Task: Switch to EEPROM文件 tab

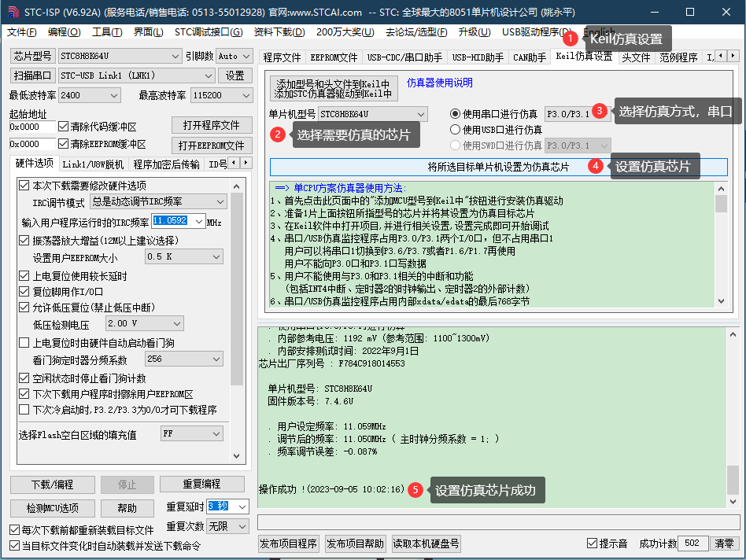Action: point(334,57)
